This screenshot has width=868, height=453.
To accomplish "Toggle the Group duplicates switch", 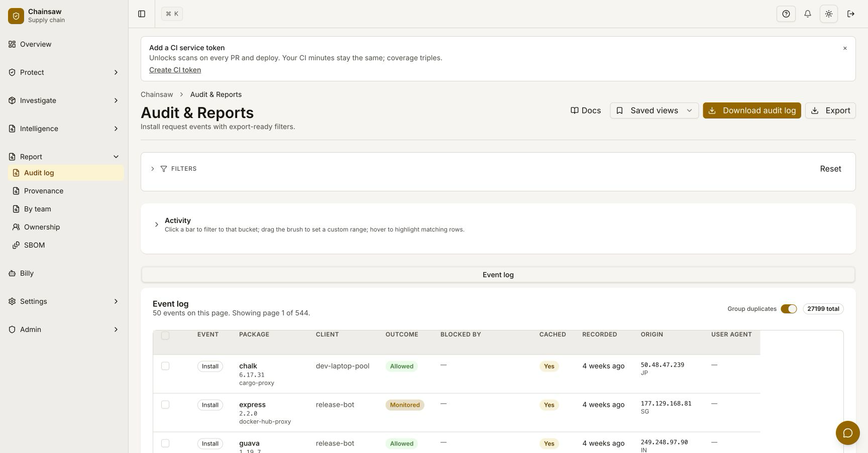I will tap(789, 309).
